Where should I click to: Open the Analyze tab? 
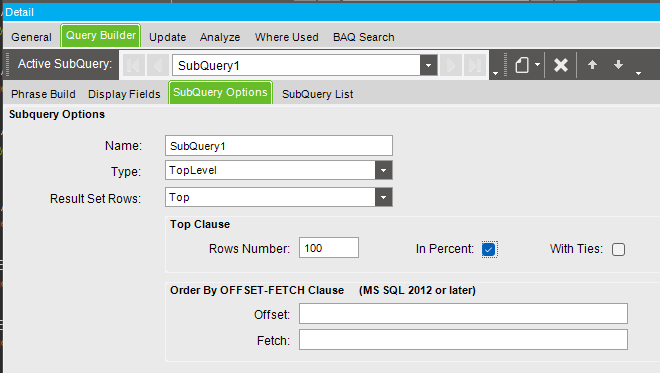tap(220, 37)
